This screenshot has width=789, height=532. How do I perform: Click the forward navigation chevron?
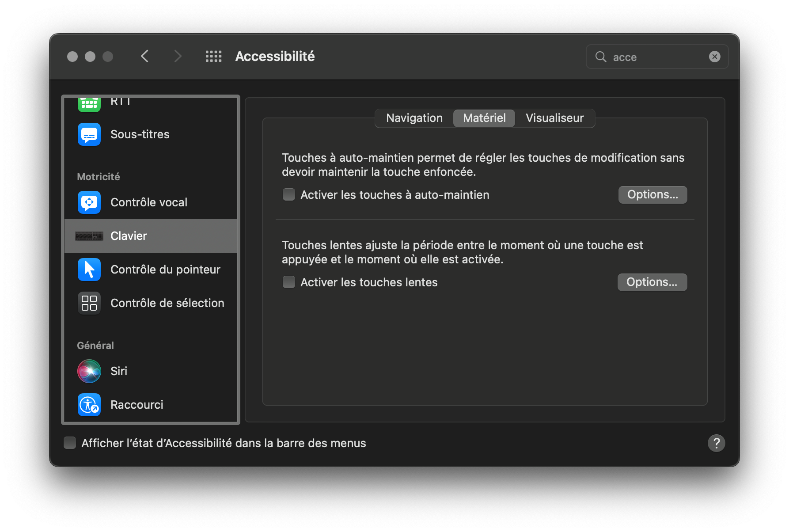pos(177,56)
